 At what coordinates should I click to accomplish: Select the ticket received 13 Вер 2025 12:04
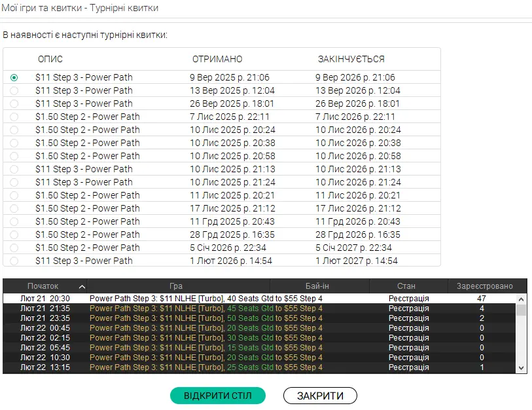(x=14, y=90)
